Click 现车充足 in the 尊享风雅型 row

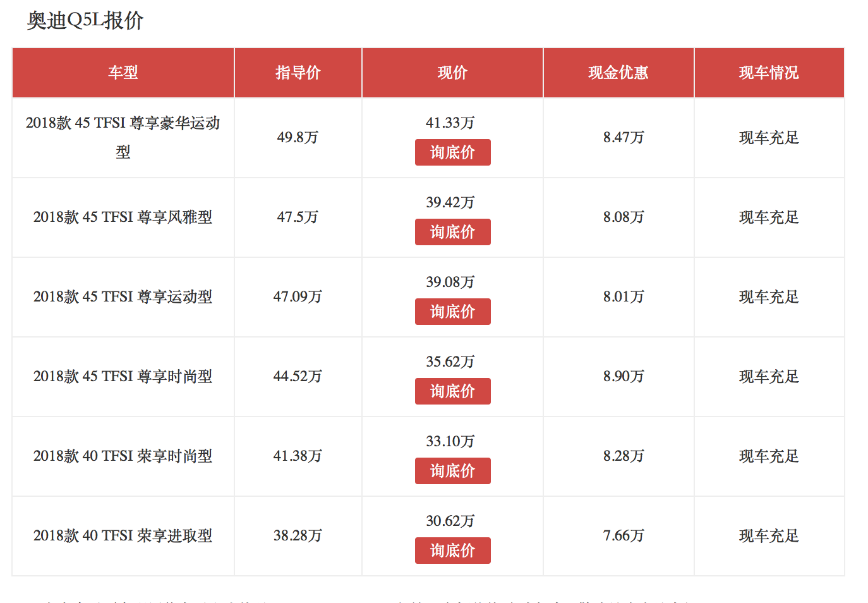pyautogui.click(x=769, y=217)
